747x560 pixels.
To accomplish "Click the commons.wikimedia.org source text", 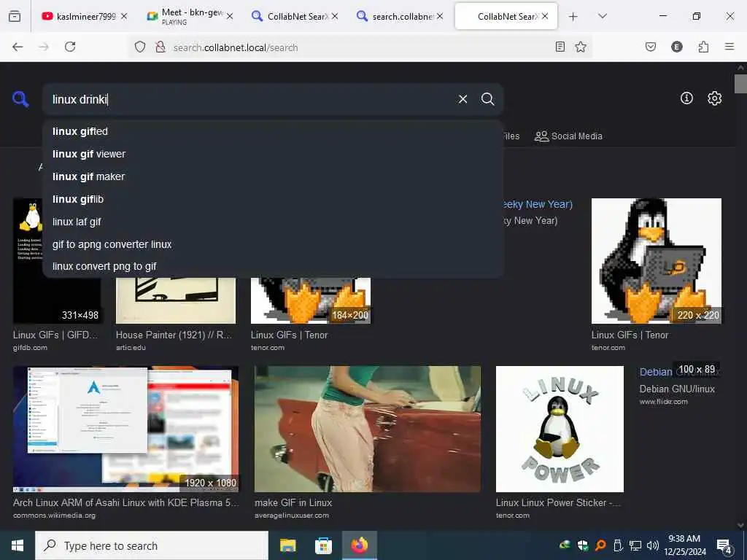I will coord(54,516).
